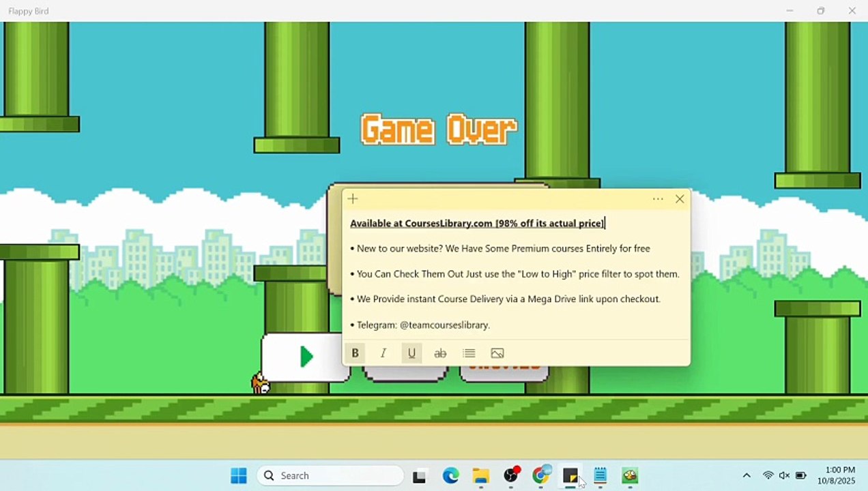Click line 'You Can Check Them Out' in note
Screen dimensions: 868x491
(x=515, y=274)
